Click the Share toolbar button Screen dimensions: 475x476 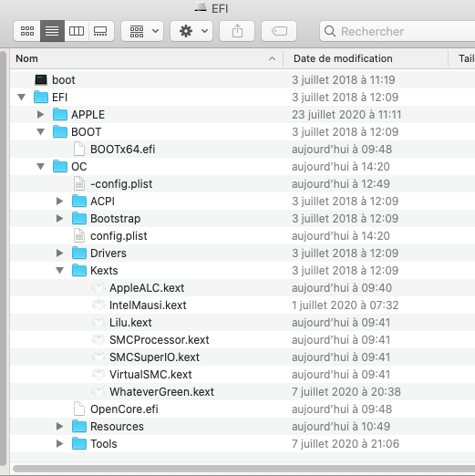click(x=237, y=31)
